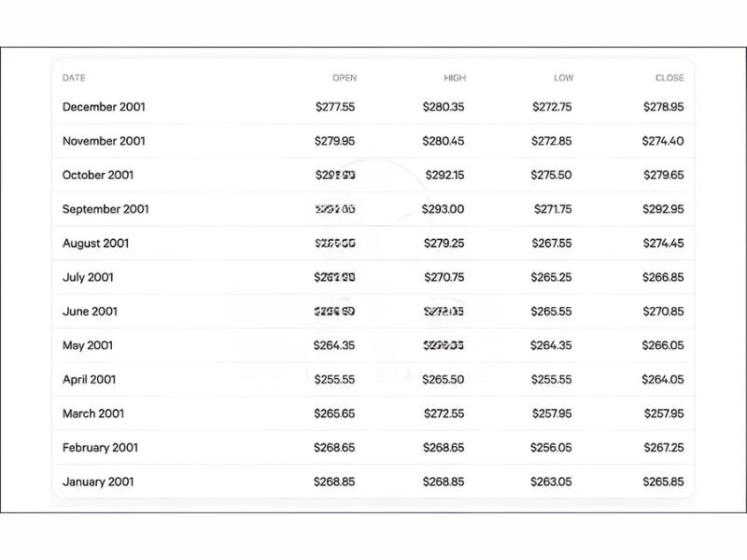This screenshot has height=560, width=747.
Task: Select the February 2001 date cell
Action: (100, 448)
